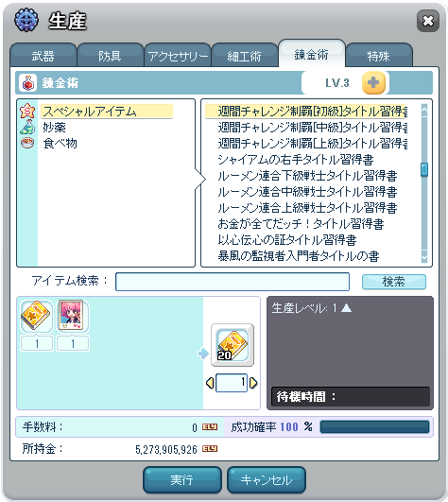The height and width of the screenshot is (502, 448).
Task: Click the キャンセル button
Action: [x=267, y=479]
